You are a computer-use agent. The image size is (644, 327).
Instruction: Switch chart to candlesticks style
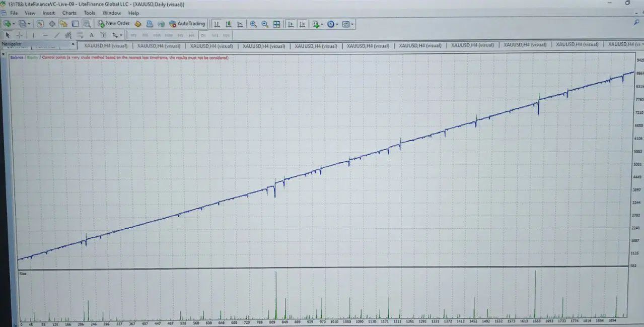(x=228, y=24)
